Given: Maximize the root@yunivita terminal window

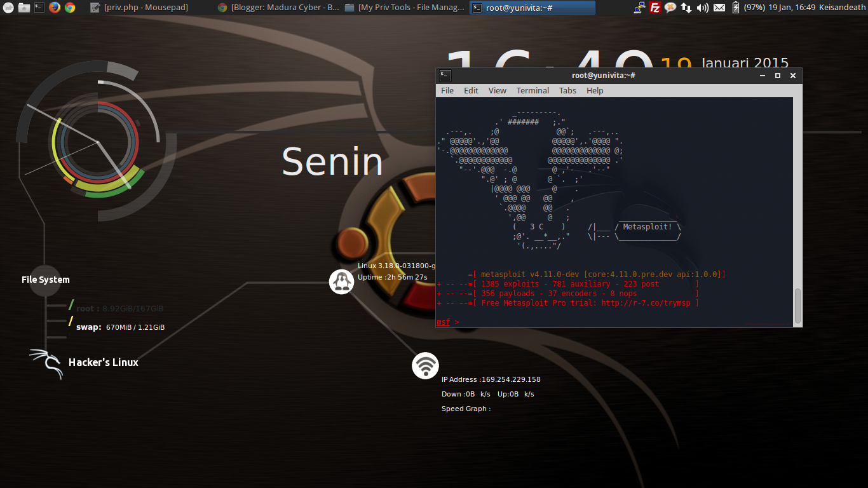Looking at the screenshot, I should pos(778,75).
